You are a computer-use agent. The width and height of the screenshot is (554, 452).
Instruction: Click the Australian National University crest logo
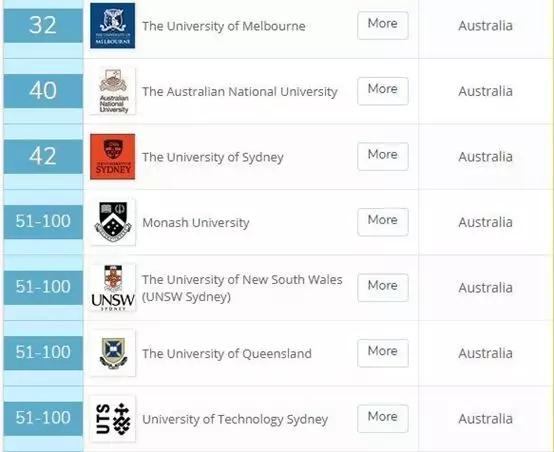pos(112,91)
